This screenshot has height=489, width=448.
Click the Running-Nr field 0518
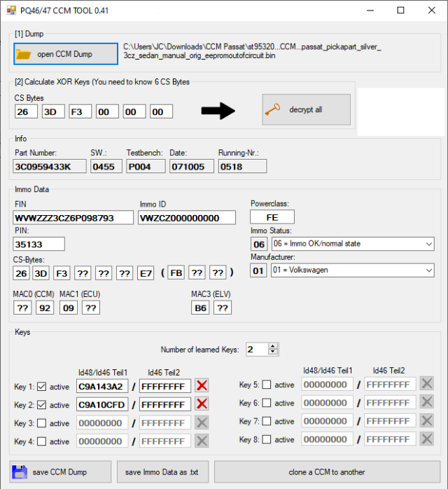pos(242,166)
